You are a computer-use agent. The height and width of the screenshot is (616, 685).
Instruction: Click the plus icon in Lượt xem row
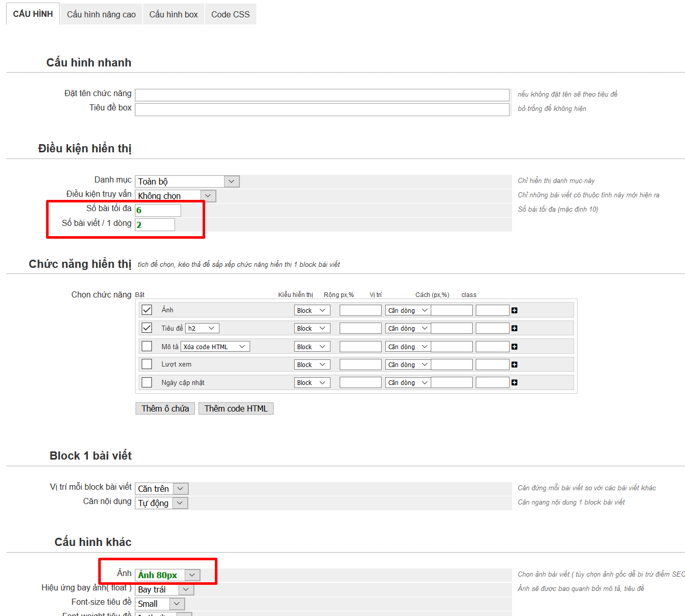pos(514,364)
